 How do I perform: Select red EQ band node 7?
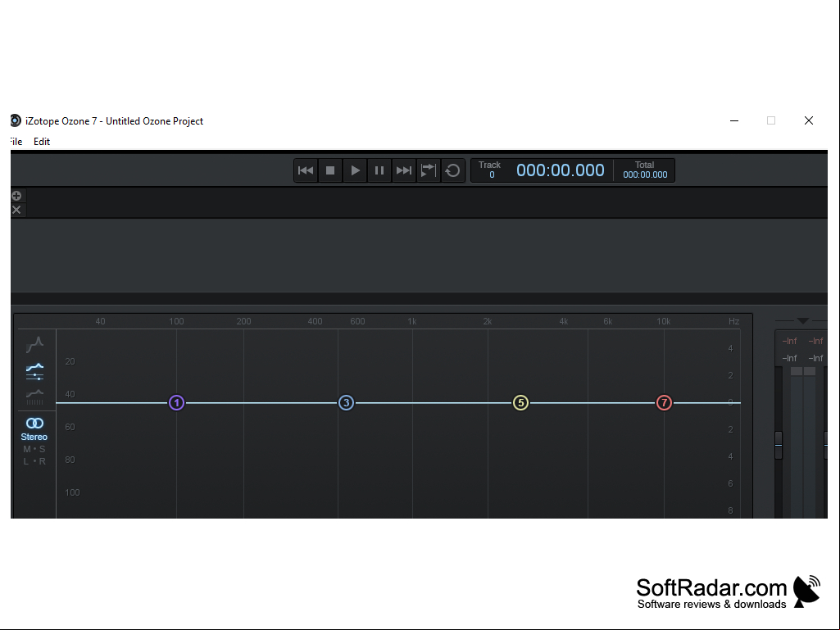tap(665, 403)
